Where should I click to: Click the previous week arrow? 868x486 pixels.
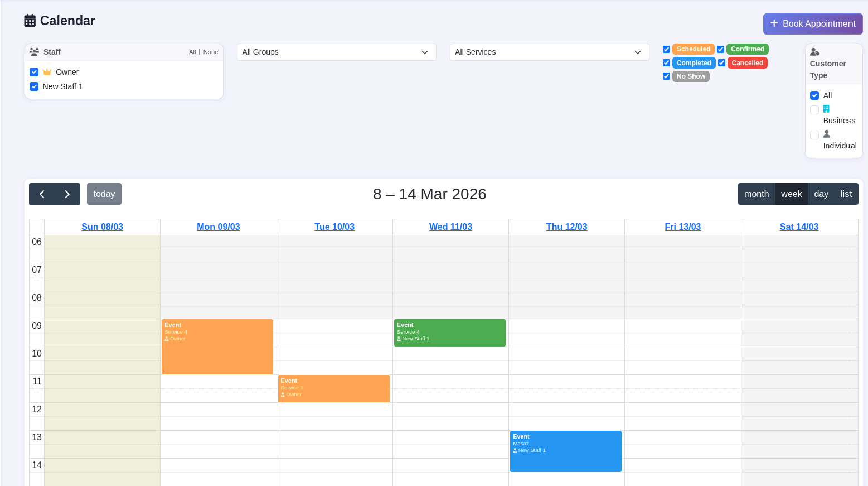pos(42,194)
